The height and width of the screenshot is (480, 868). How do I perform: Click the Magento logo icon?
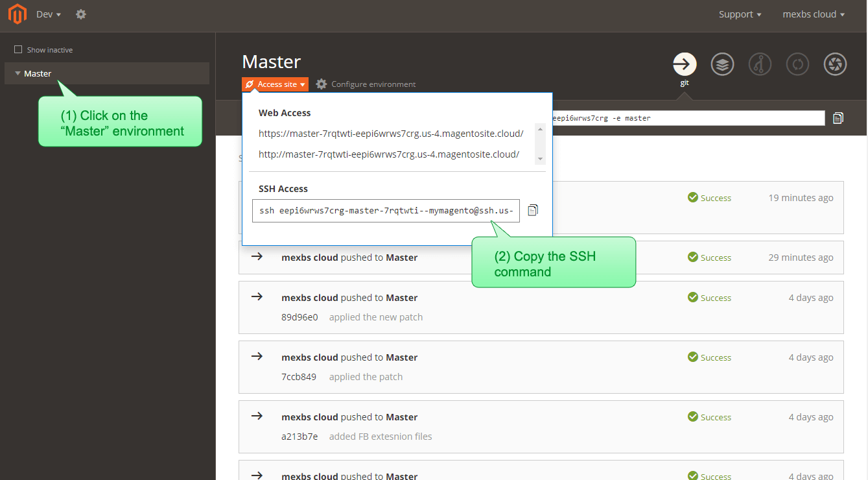(x=17, y=14)
